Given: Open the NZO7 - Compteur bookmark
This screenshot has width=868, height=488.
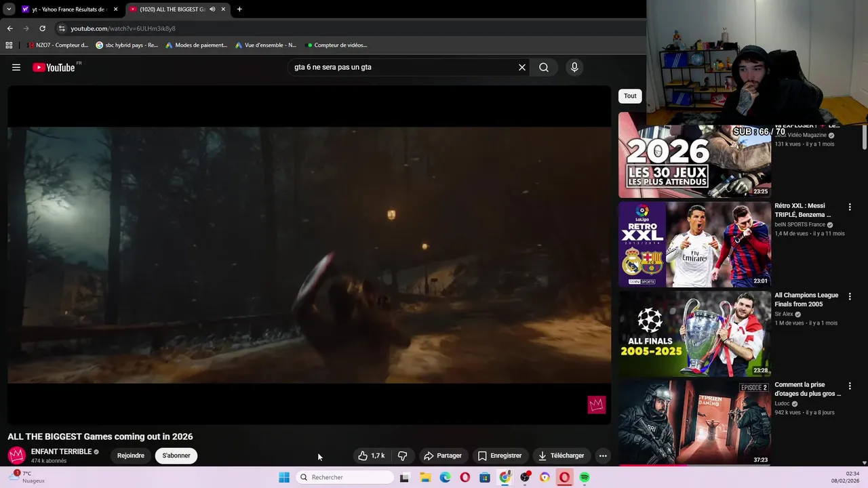Looking at the screenshot, I should click(57, 45).
